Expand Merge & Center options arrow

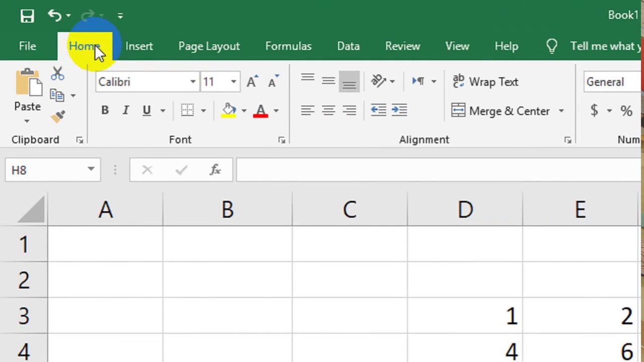click(x=561, y=111)
